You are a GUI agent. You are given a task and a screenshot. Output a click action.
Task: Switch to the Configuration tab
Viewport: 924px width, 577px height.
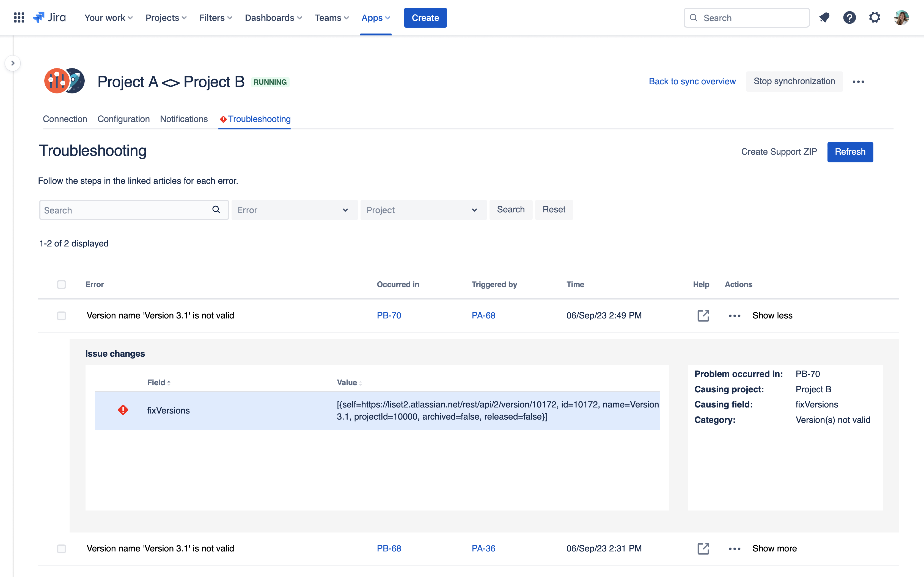(x=123, y=119)
